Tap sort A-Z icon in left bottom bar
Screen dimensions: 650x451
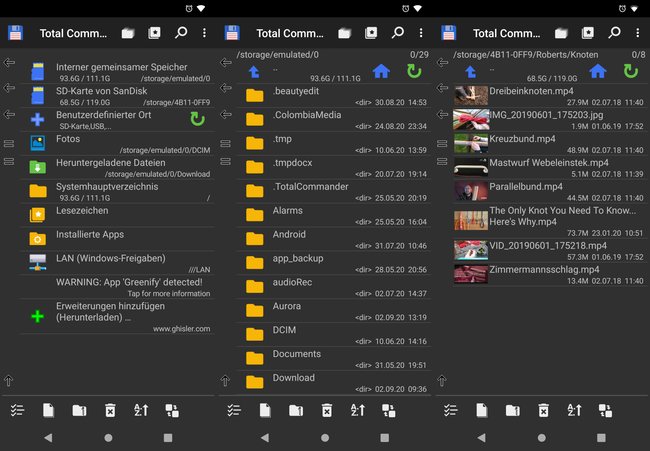click(x=141, y=410)
